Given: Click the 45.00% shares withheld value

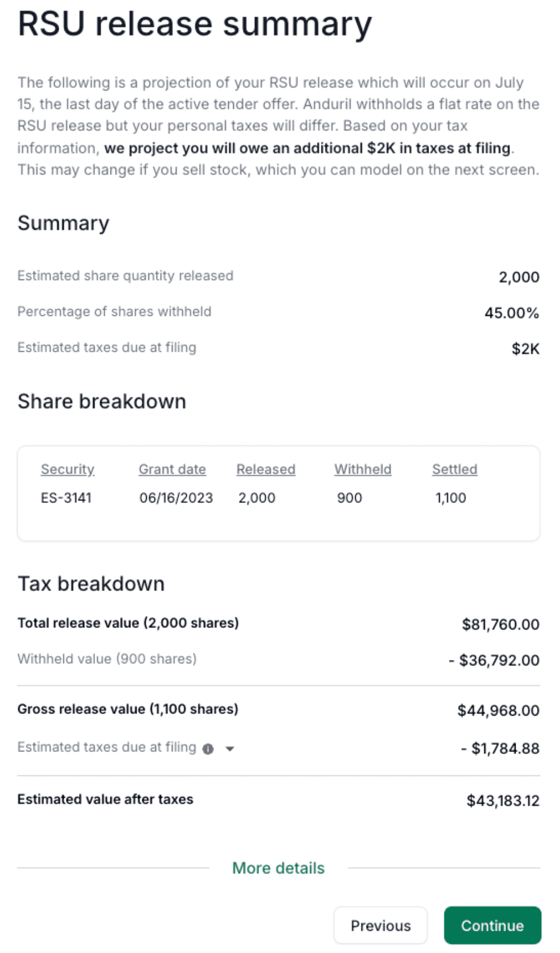Looking at the screenshot, I should coord(511,313).
